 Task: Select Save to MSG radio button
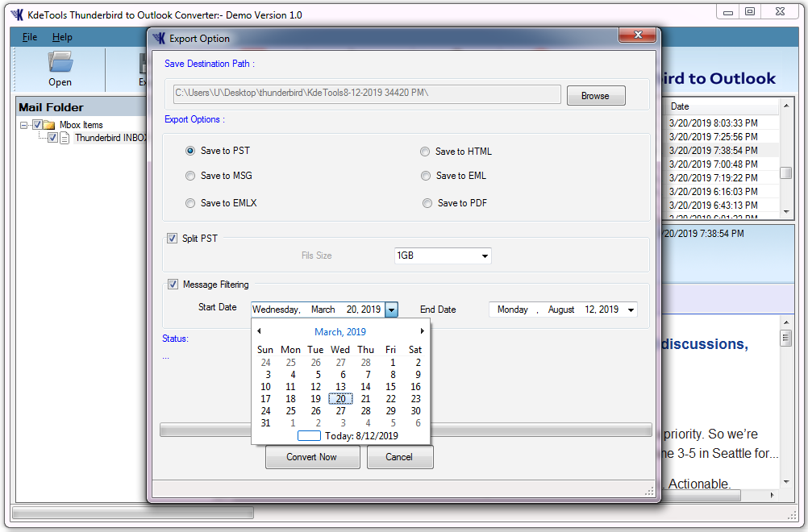pyautogui.click(x=190, y=176)
